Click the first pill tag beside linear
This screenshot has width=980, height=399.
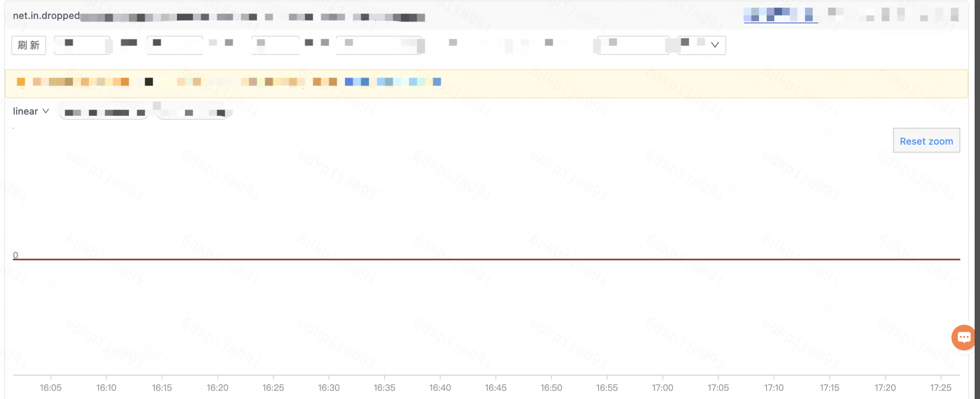(x=104, y=112)
